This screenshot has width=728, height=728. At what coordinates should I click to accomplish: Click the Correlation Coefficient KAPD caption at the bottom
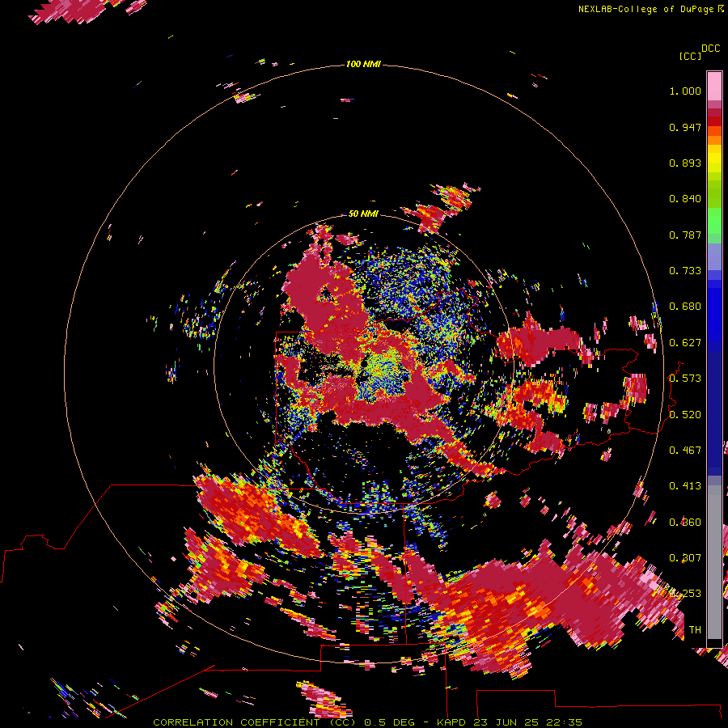[367, 722]
